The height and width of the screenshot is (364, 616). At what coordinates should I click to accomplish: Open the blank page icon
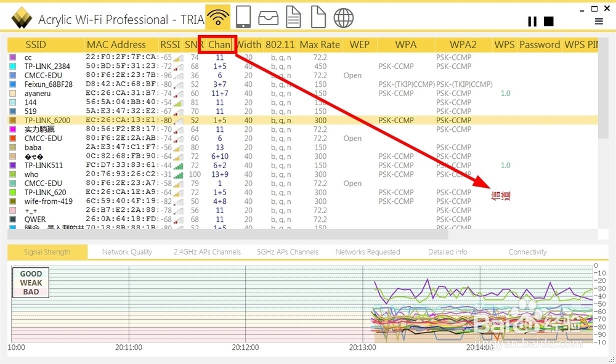[318, 17]
